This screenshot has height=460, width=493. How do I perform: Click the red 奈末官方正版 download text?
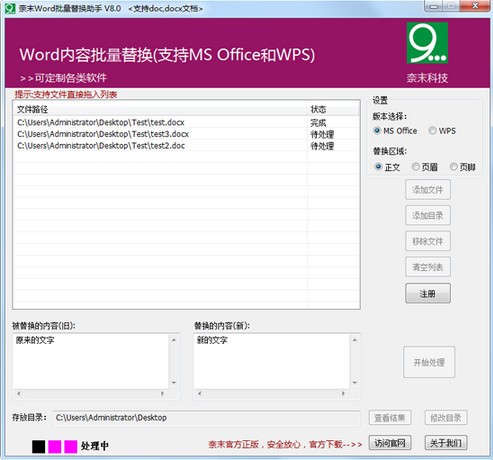pos(285,444)
